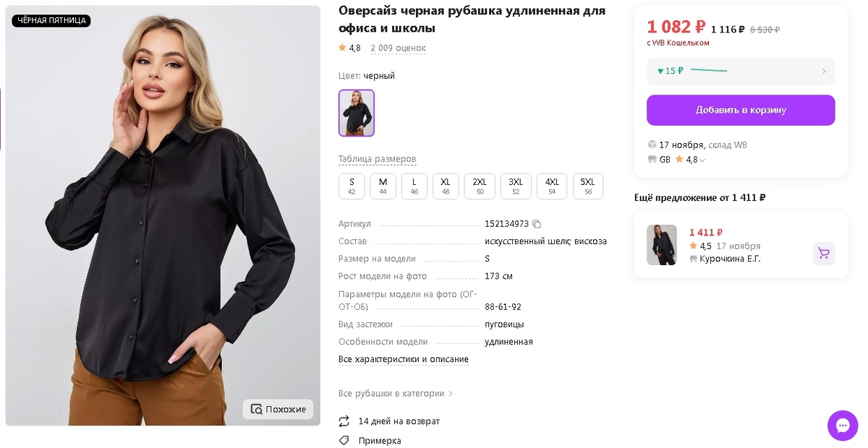Click the Примерка fitting icon

343,439
